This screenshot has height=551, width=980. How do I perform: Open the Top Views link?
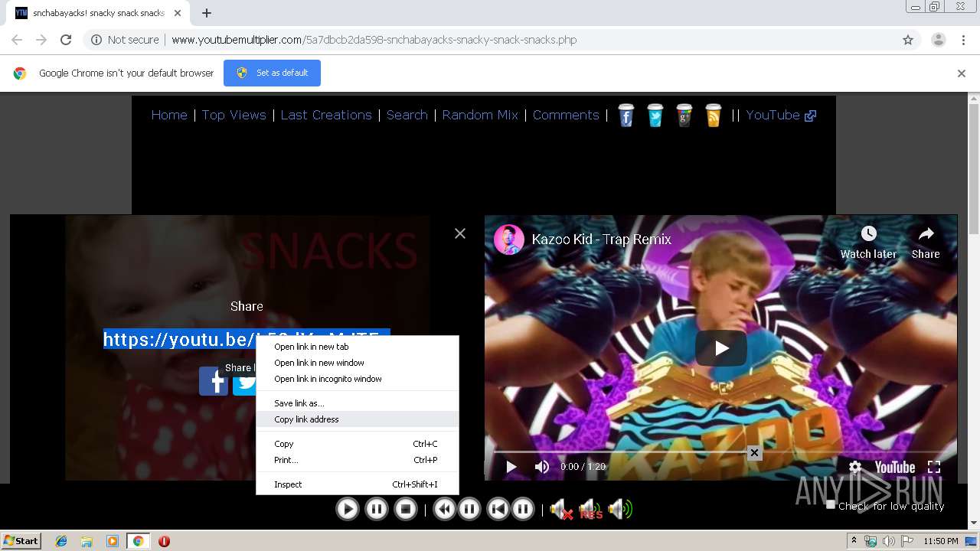[234, 115]
